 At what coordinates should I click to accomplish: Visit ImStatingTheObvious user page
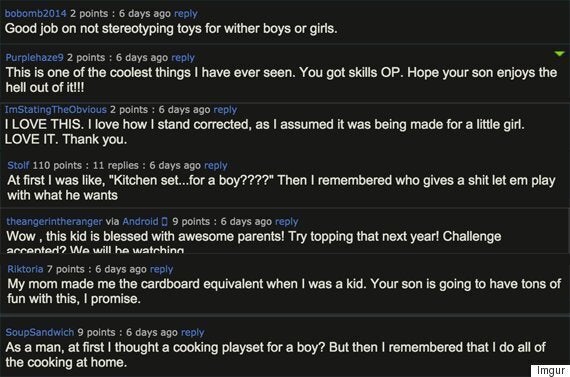point(56,109)
